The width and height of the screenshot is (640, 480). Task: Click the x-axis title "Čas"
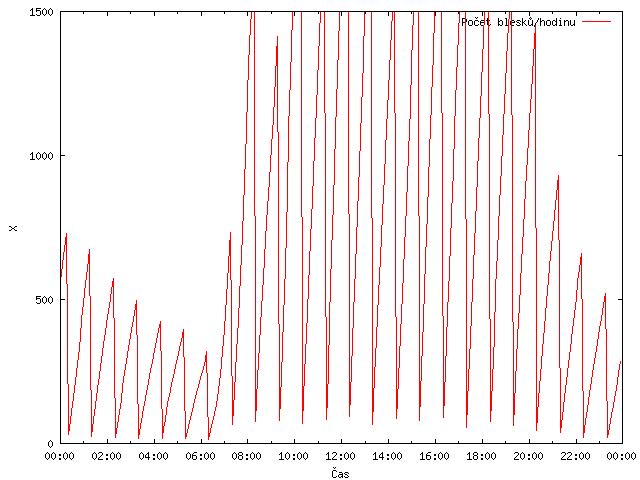pos(340,473)
